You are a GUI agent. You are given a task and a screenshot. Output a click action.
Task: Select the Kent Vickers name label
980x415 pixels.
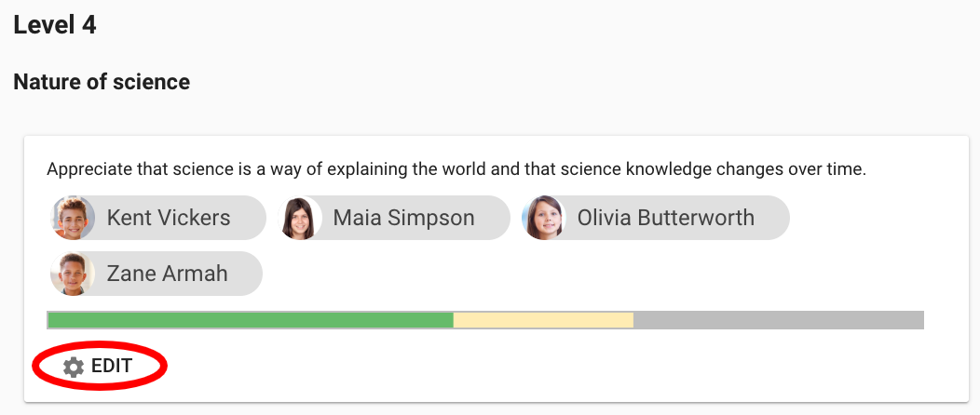[x=169, y=218]
